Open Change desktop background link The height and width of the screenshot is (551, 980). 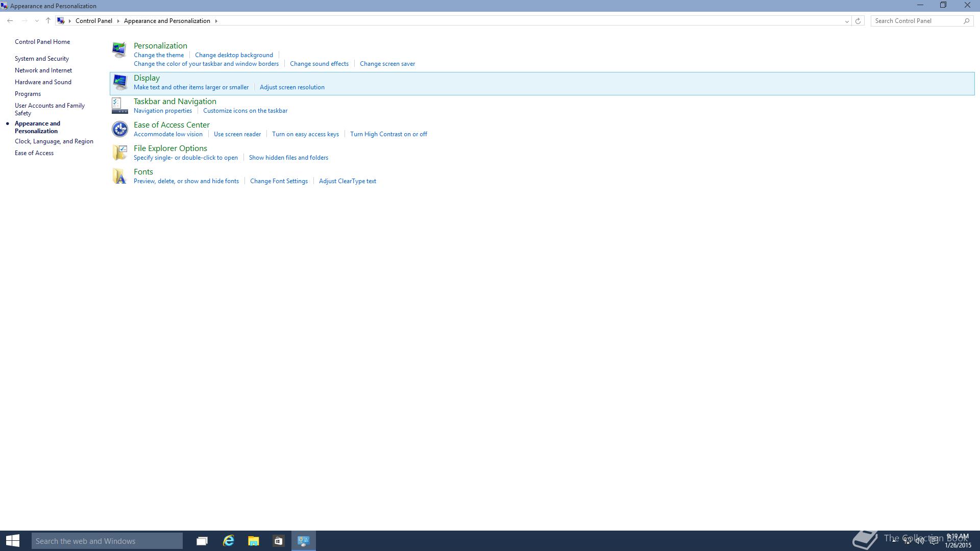point(234,55)
